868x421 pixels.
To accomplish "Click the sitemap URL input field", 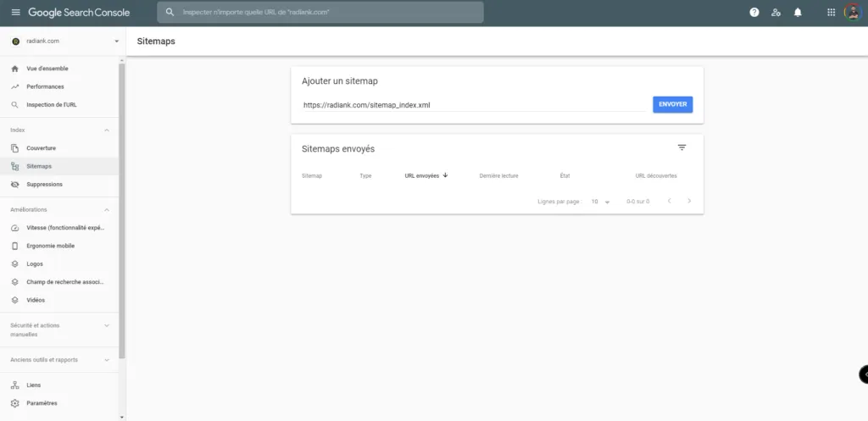I will 475,104.
